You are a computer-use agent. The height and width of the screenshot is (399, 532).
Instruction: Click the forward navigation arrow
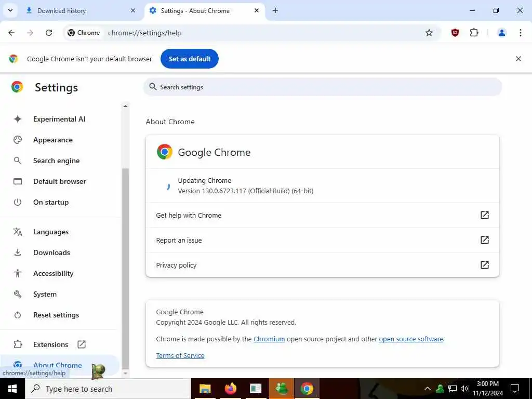tap(30, 33)
